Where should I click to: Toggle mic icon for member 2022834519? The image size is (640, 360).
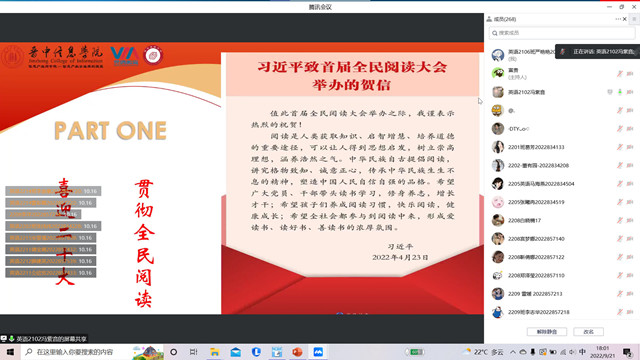(x=620, y=202)
